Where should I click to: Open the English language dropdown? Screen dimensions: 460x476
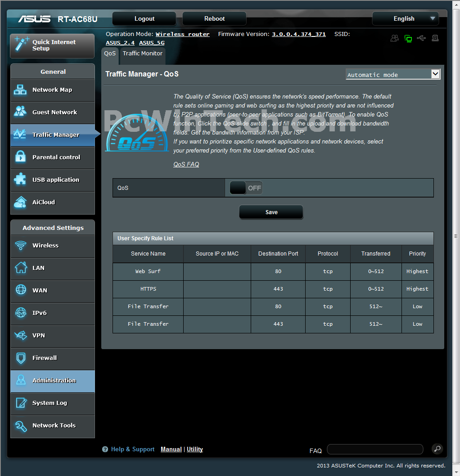click(406, 18)
